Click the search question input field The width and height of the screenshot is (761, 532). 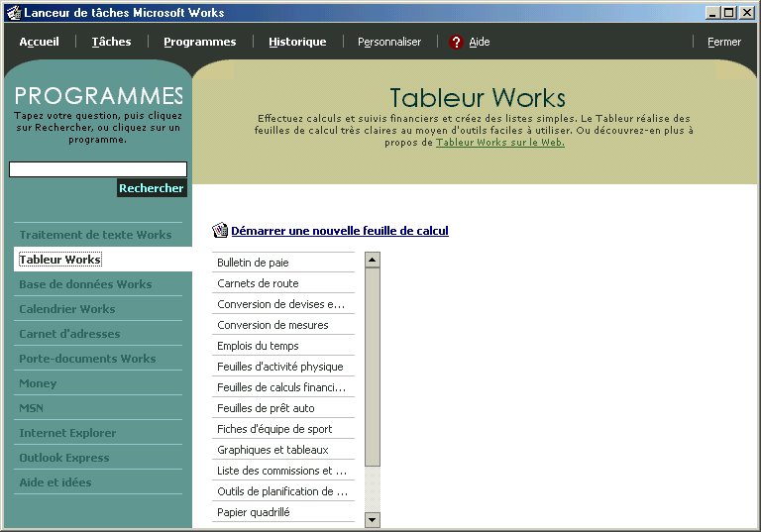tap(98, 169)
